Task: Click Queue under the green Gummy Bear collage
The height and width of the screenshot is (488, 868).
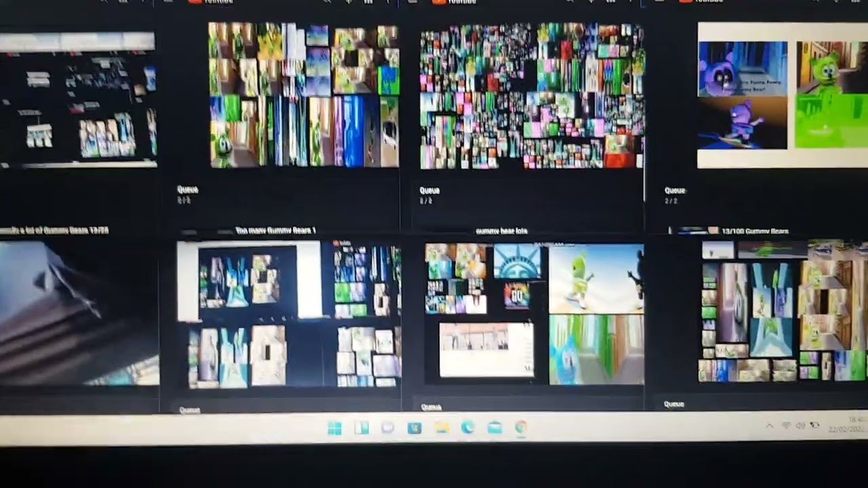Action: pyautogui.click(x=187, y=190)
